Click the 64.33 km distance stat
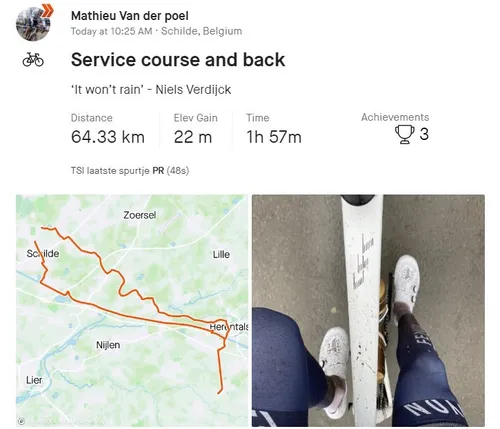The image size is (500, 429). pos(108,137)
